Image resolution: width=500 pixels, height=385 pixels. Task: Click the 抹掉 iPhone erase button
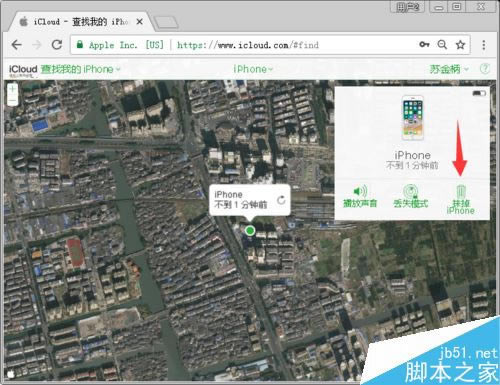(460, 200)
